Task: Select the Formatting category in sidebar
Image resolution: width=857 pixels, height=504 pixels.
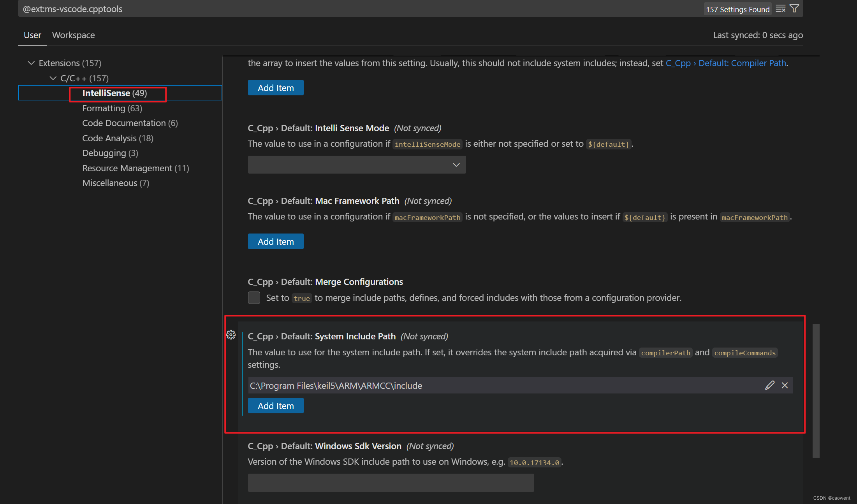Action: 112,108
